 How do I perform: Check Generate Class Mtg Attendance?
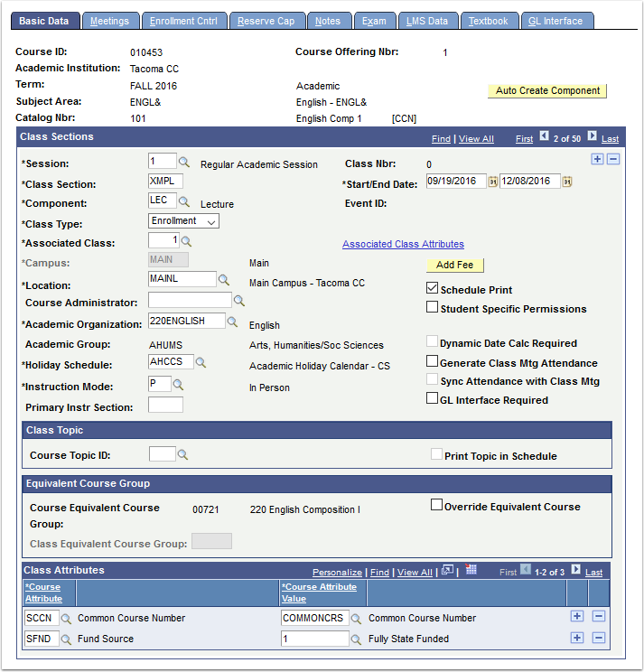pos(433,361)
